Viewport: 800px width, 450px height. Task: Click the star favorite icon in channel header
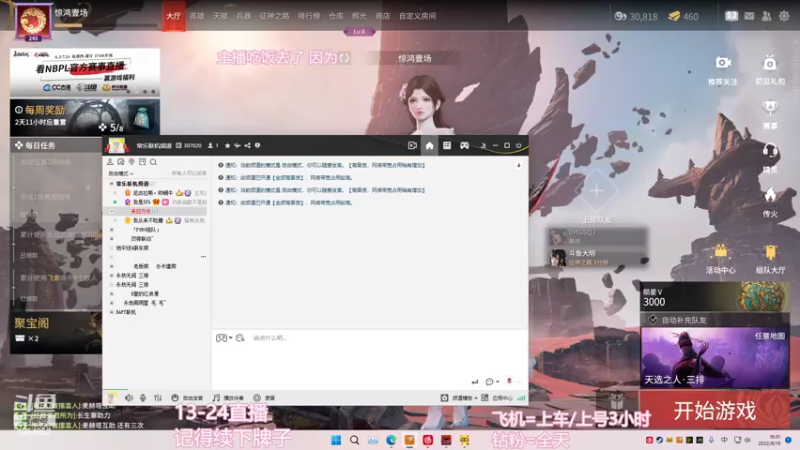[228, 145]
